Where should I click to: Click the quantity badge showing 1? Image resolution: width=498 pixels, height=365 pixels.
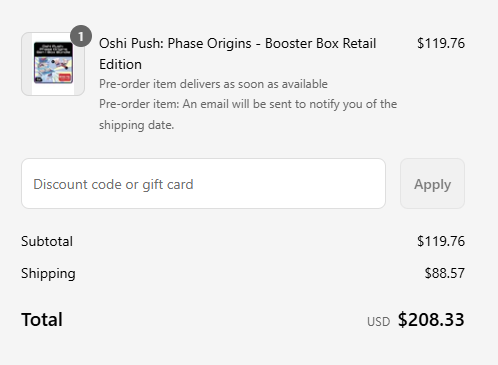click(81, 36)
